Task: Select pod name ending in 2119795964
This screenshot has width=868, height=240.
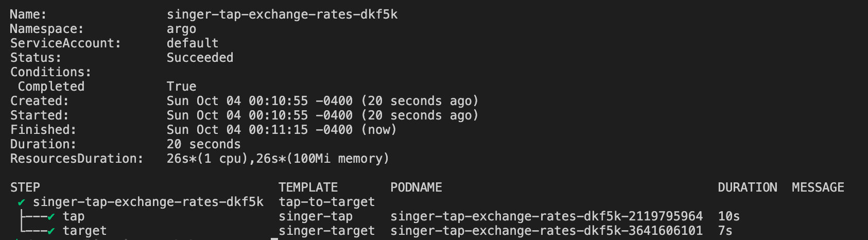Action: (546, 216)
